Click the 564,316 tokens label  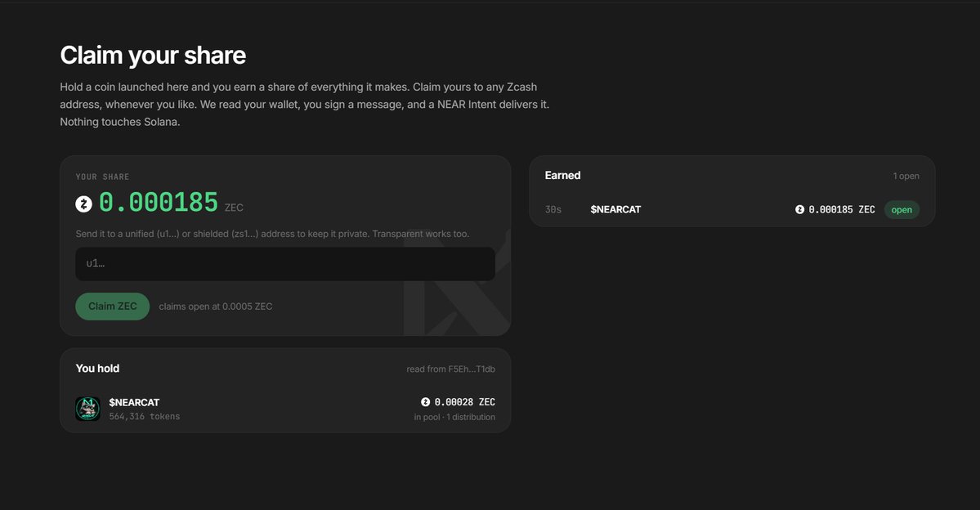click(145, 416)
